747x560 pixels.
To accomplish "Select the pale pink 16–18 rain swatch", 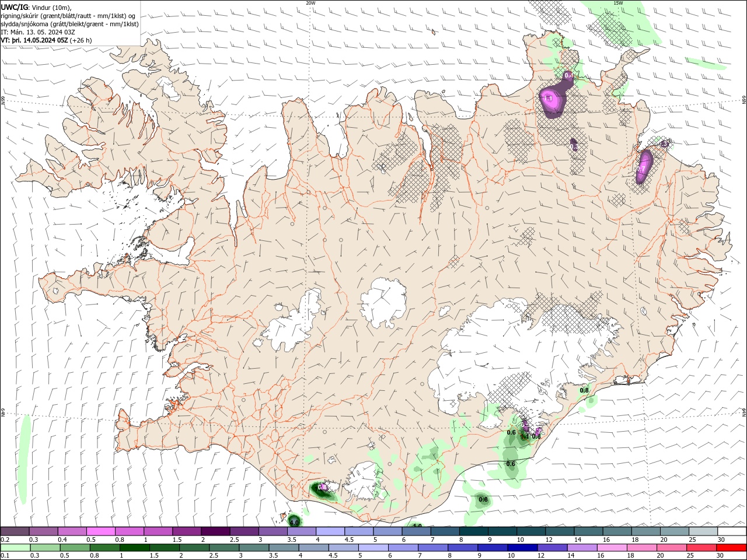I will [x=612, y=548].
